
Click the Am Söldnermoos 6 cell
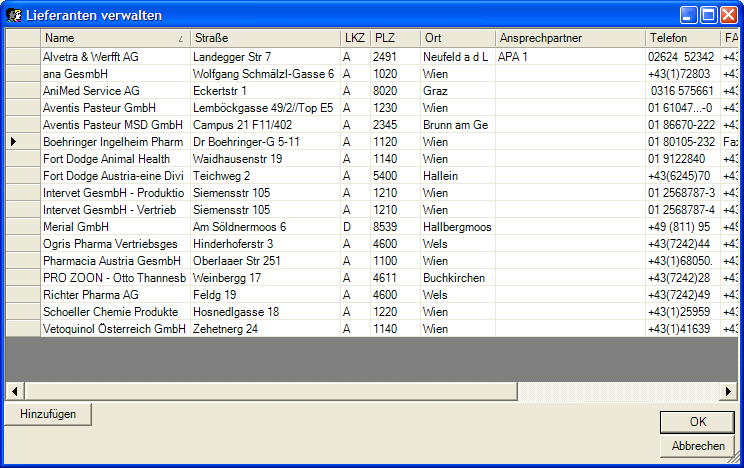click(x=265, y=227)
